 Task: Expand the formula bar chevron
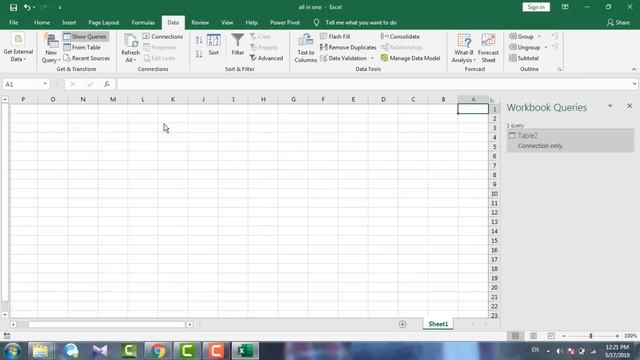[x=634, y=84]
